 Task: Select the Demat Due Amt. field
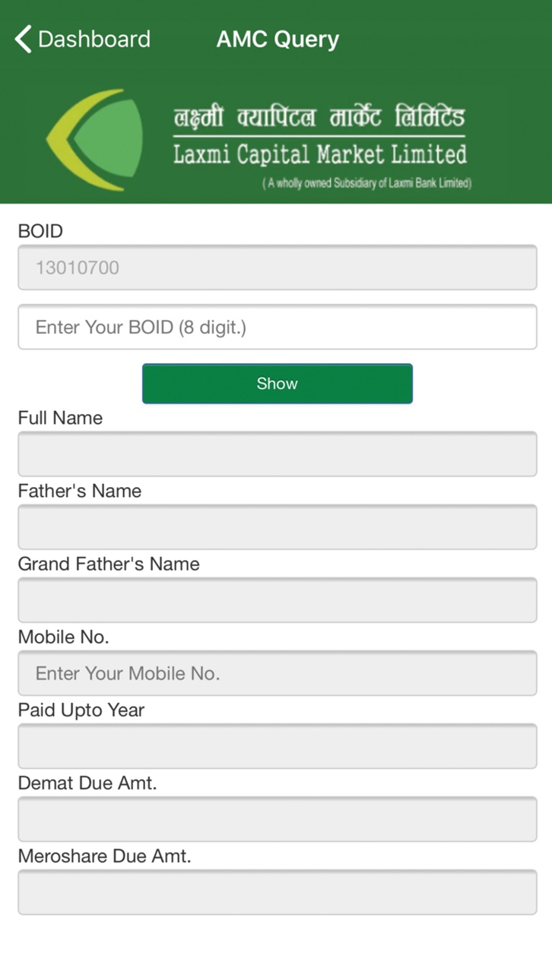(278, 819)
